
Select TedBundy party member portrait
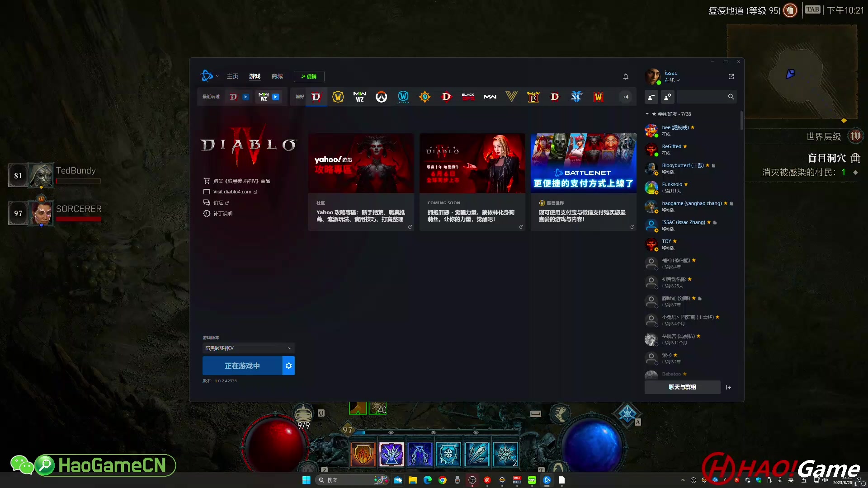click(x=41, y=175)
